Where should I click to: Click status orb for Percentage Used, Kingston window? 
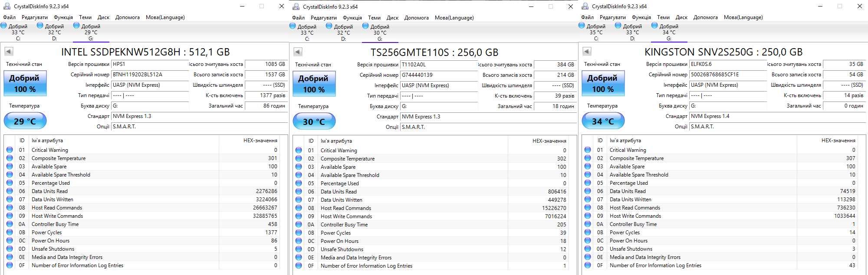click(x=588, y=183)
